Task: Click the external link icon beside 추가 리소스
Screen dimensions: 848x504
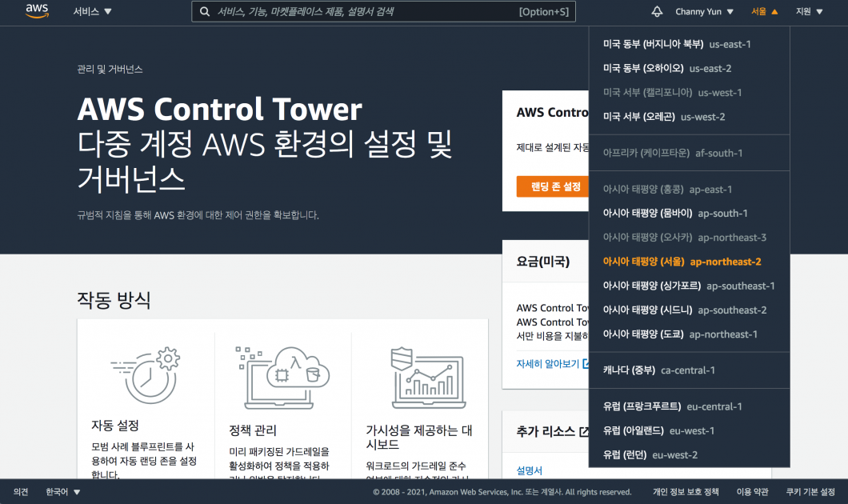Action: click(585, 432)
